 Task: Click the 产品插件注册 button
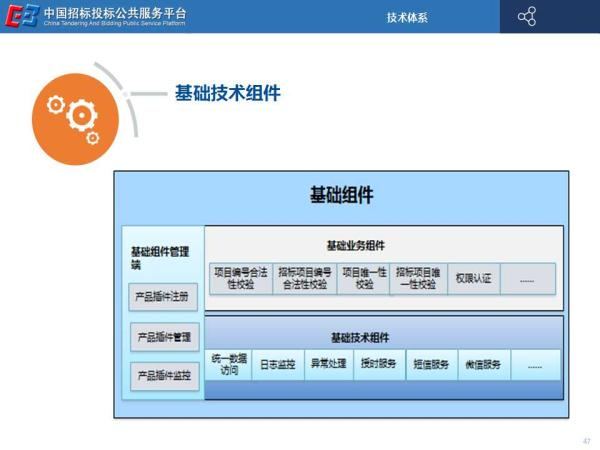(162, 297)
